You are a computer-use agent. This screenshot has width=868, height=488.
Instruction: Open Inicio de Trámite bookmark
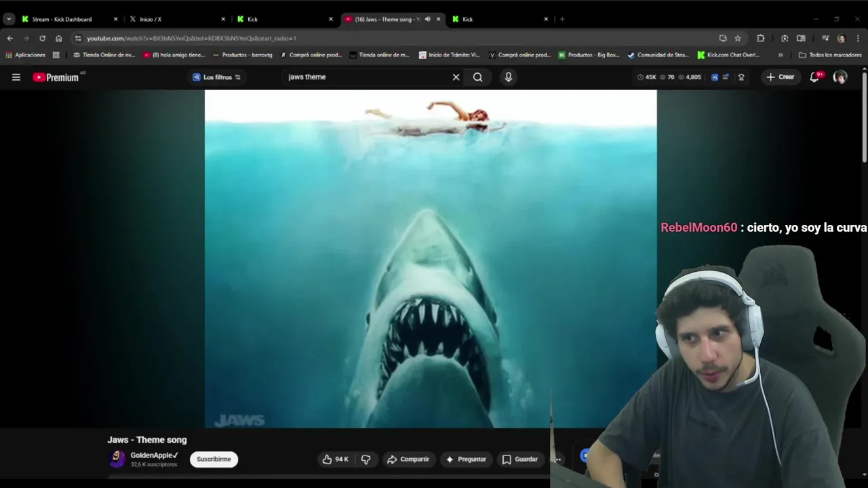pyautogui.click(x=449, y=55)
